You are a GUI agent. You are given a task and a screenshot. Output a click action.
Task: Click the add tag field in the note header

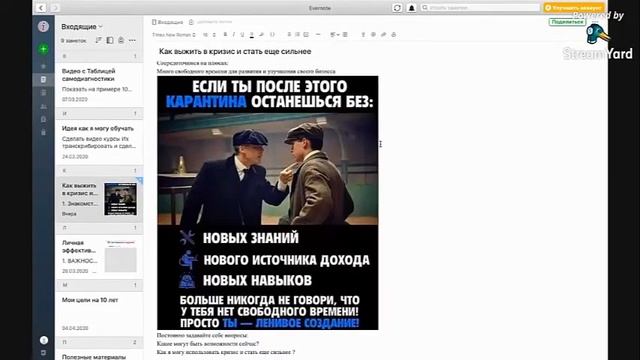click(x=214, y=22)
